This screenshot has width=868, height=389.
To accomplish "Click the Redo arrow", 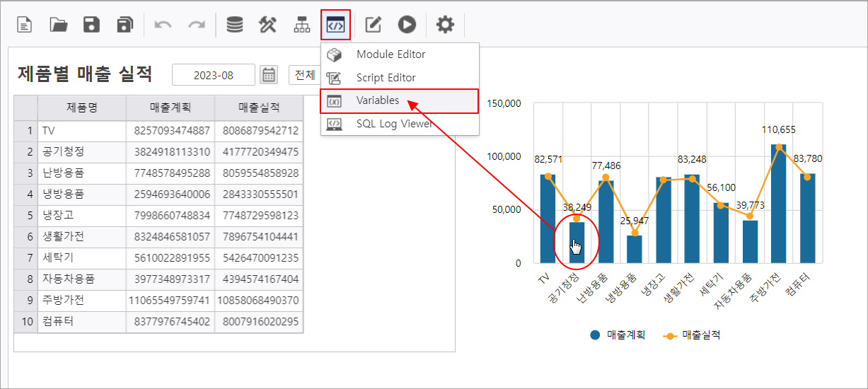I will (x=196, y=25).
